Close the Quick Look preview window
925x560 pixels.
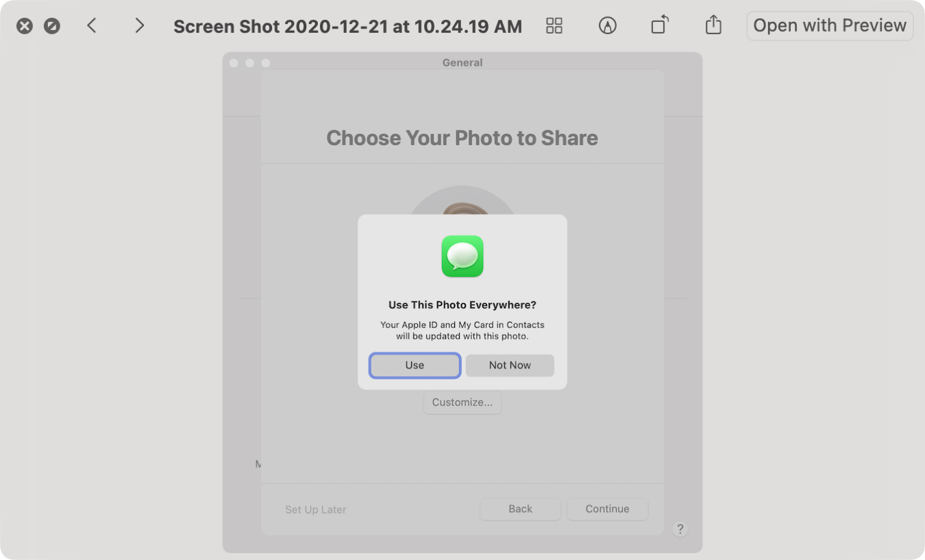coord(25,26)
